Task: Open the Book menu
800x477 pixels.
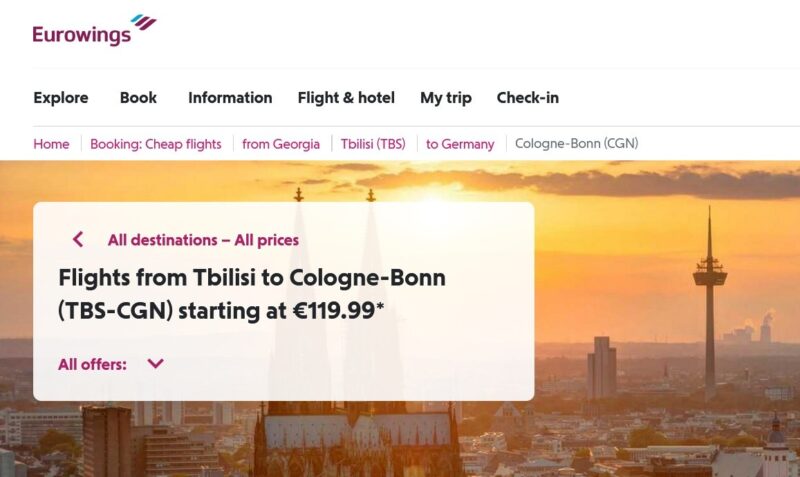Action: [x=138, y=98]
